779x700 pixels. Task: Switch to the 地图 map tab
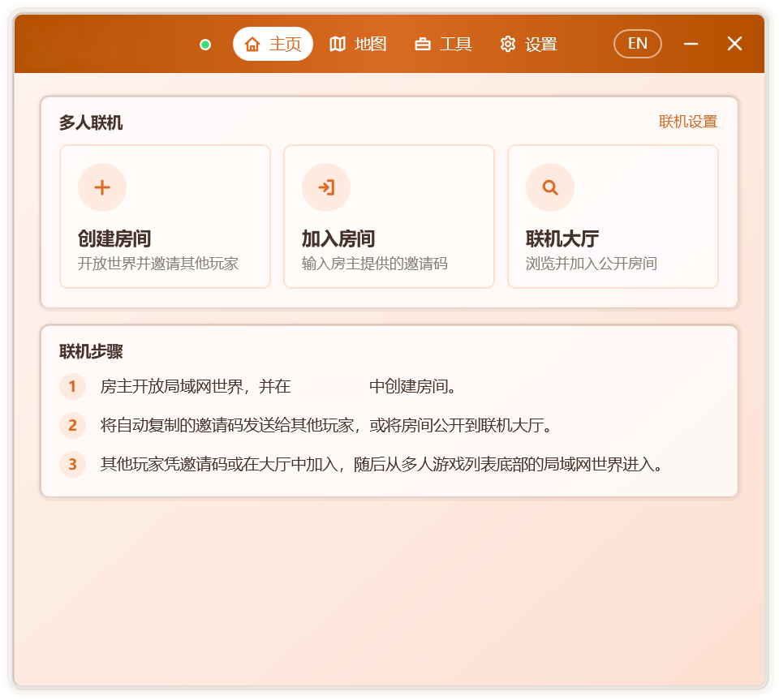358,44
